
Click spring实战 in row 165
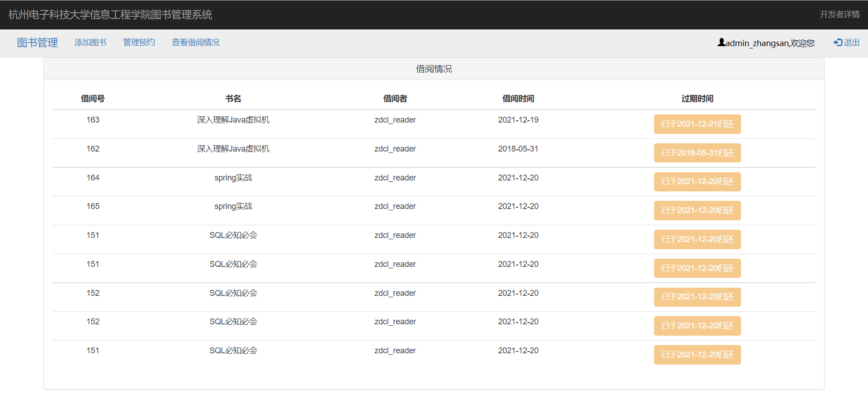tap(233, 206)
